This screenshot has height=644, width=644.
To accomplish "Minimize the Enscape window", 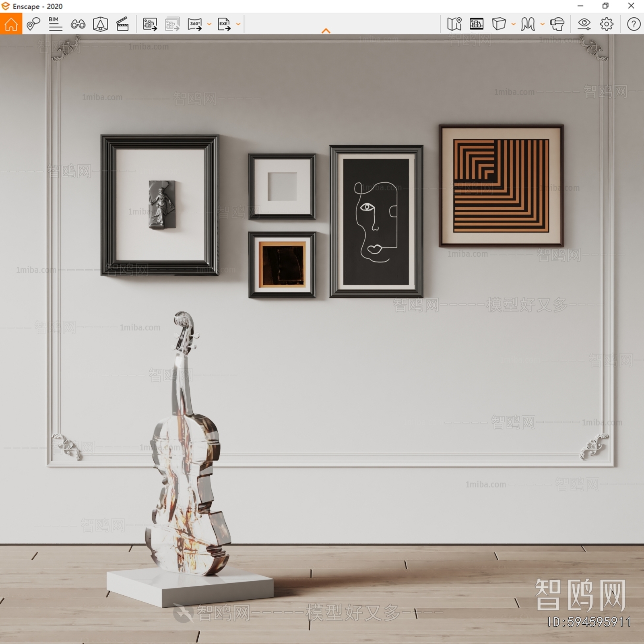I will point(580,6).
